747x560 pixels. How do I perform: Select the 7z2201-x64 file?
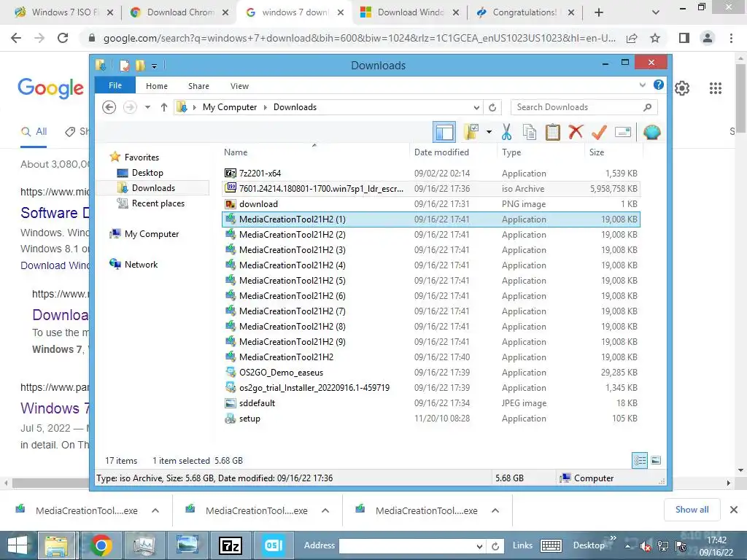pos(430,174)
